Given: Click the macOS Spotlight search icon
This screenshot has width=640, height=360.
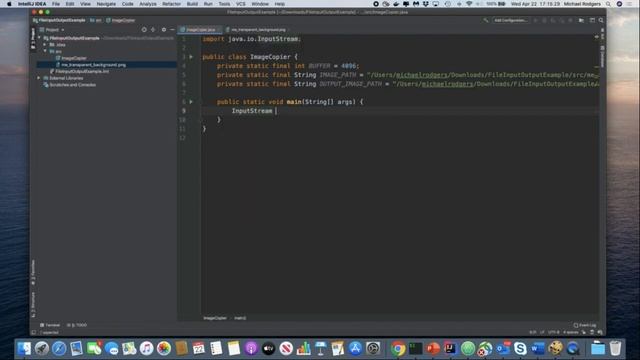Looking at the screenshot, I should pos(608,4).
